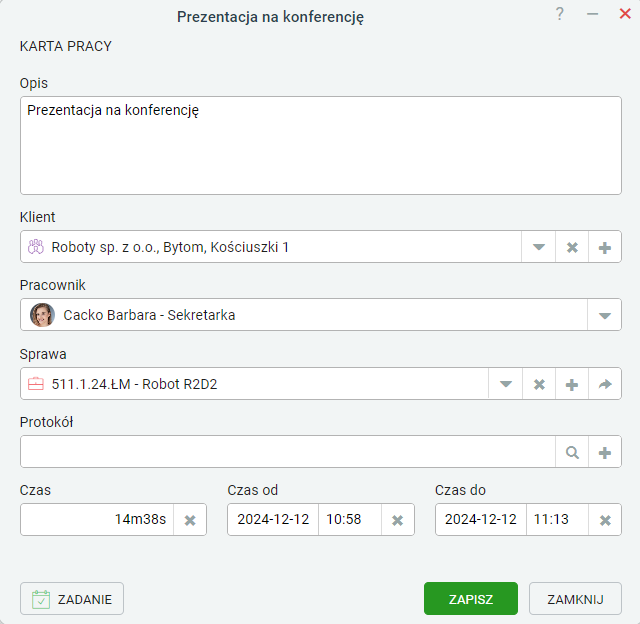This screenshot has height=624, width=640.
Task: Save the work card with ZAPISZ
Action: click(x=471, y=599)
